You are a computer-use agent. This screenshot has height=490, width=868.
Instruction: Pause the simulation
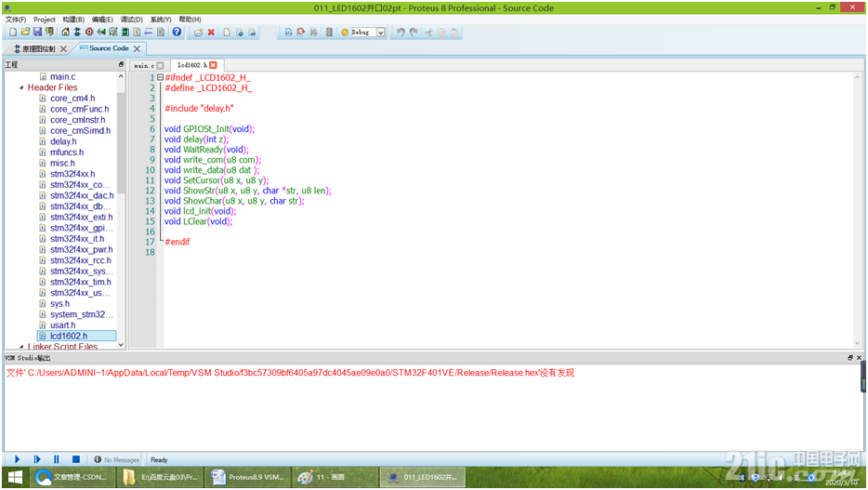pos(56,459)
